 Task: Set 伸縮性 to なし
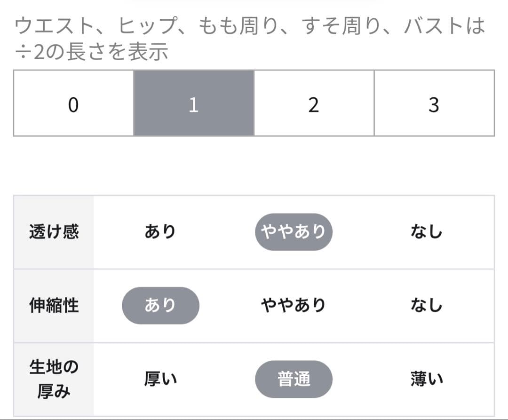click(x=426, y=306)
